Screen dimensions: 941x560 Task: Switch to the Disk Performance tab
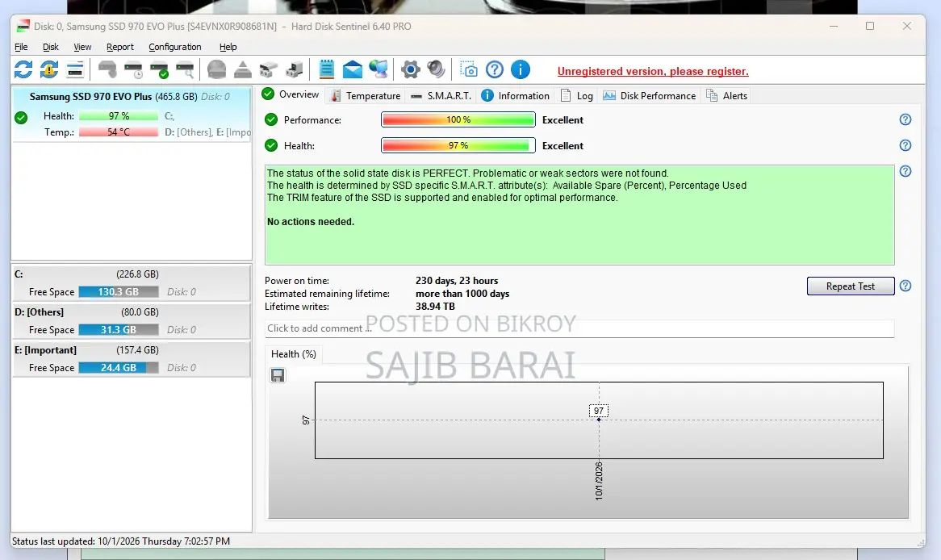650,95
